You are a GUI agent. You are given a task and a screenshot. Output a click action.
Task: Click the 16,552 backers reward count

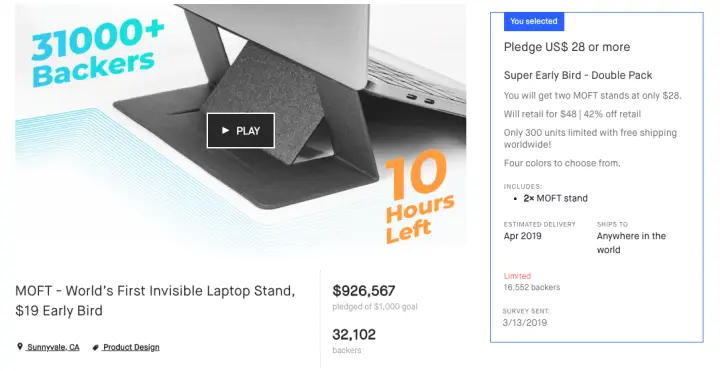(x=532, y=287)
